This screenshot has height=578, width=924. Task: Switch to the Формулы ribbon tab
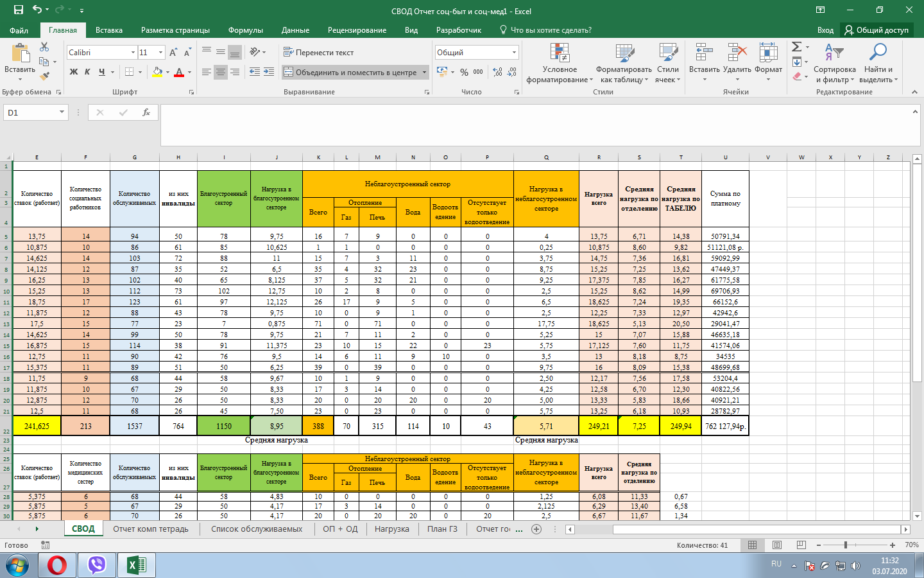pyautogui.click(x=246, y=30)
